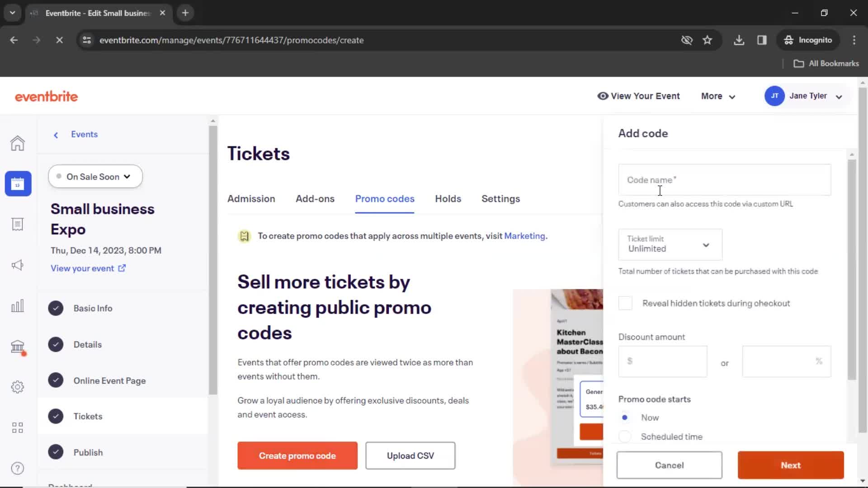Click the third-party cookies blocked eye icon

coord(687,40)
